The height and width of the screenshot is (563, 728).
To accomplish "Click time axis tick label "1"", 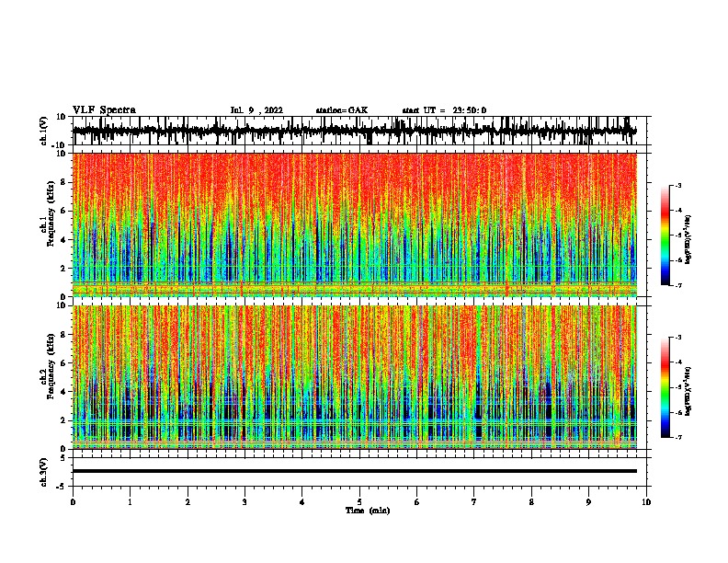I will pos(130,502).
